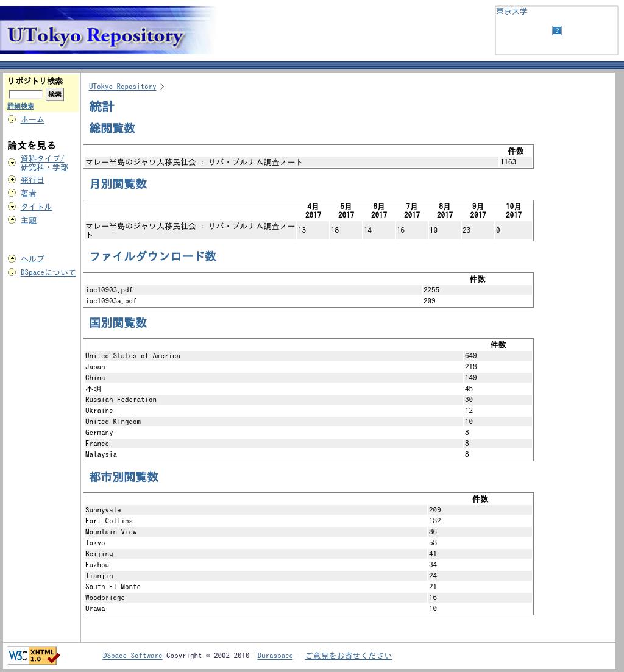Select the Malaysia country row
The image size is (624, 672).
click(x=308, y=454)
